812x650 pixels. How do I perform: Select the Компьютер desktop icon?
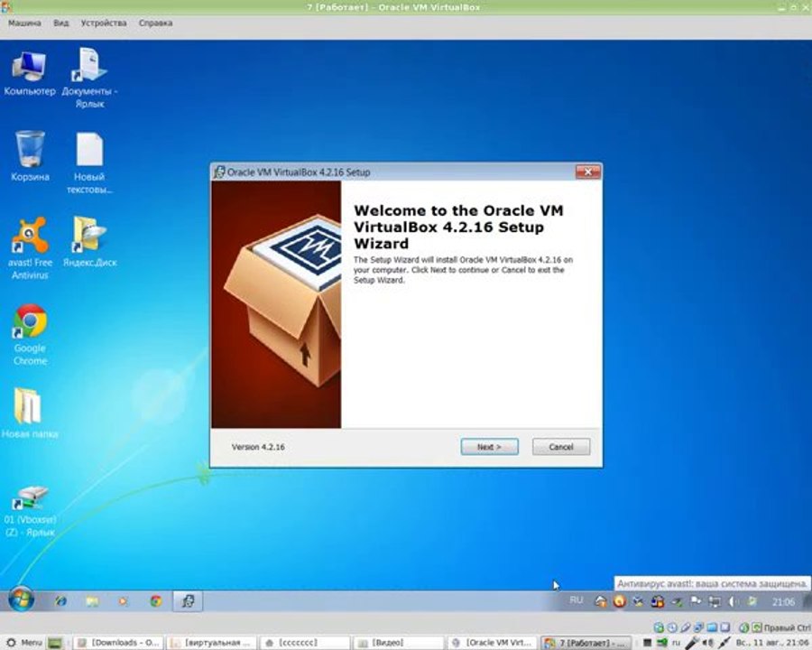point(30,73)
